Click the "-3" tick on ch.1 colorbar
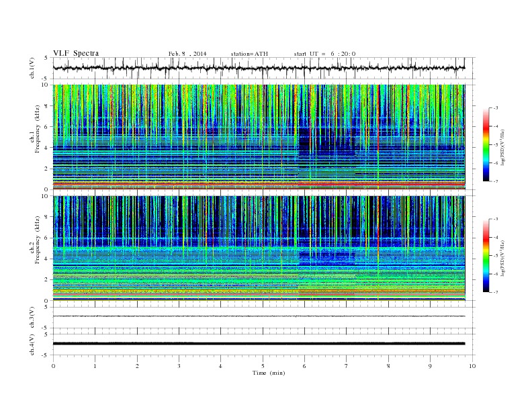The height and width of the screenshot is (411, 532). coord(496,108)
